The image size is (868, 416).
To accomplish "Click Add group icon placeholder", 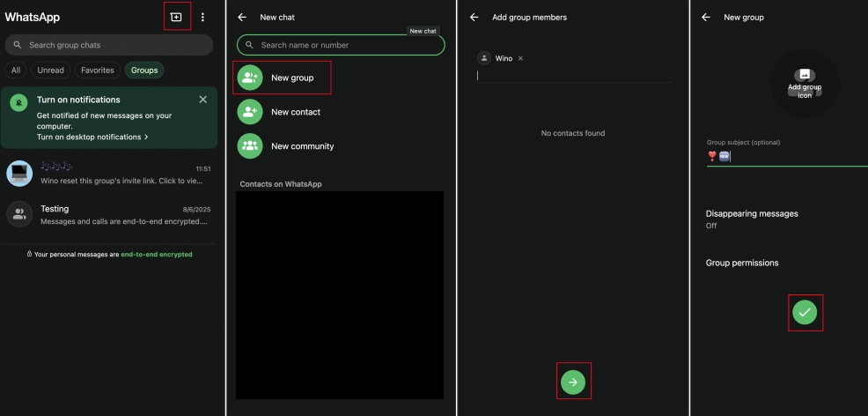I will click(x=805, y=85).
